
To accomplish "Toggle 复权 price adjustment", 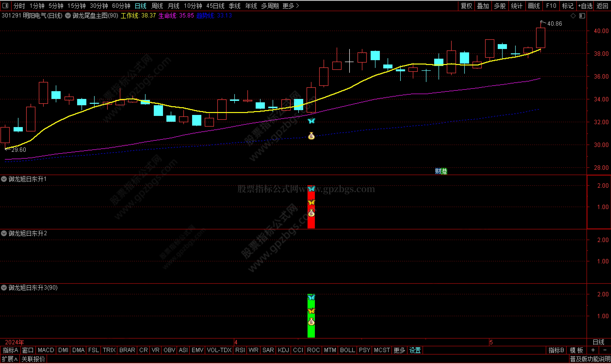I will [x=466, y=6].
